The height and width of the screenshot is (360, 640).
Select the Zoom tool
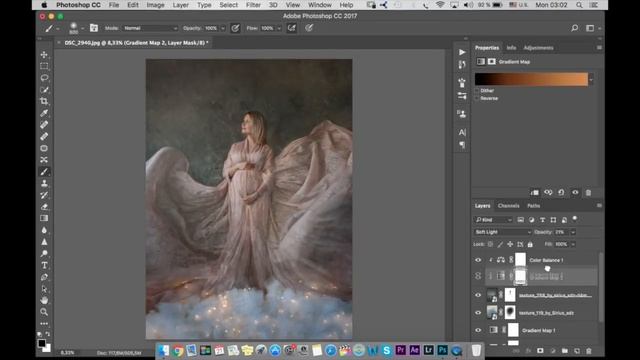pos(44,312)
